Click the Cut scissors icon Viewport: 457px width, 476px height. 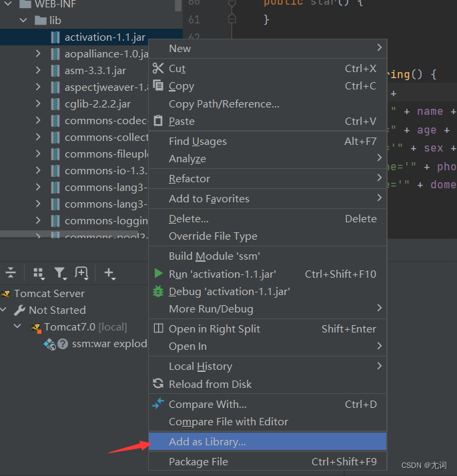pyautogui.click(x=158, y=68)
